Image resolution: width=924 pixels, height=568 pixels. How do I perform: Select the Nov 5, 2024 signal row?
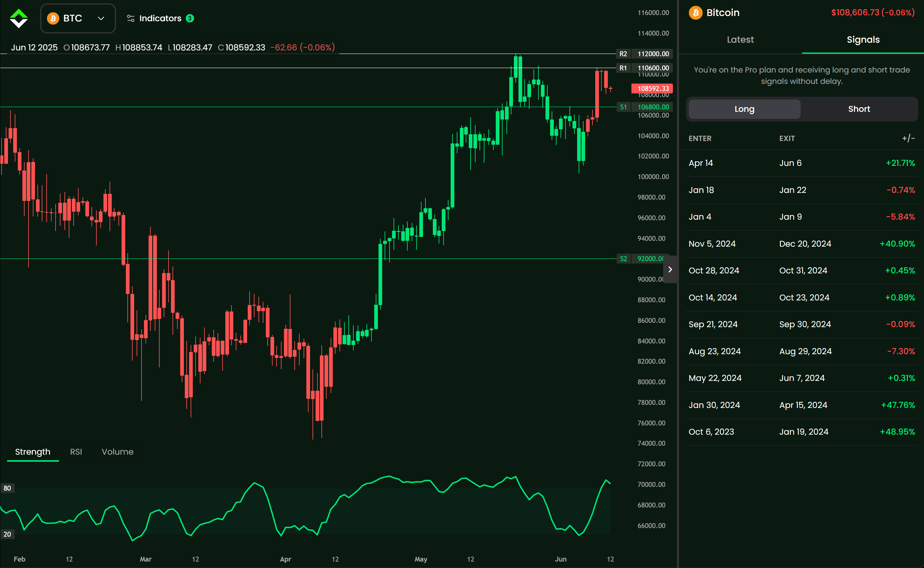[802, 244]
